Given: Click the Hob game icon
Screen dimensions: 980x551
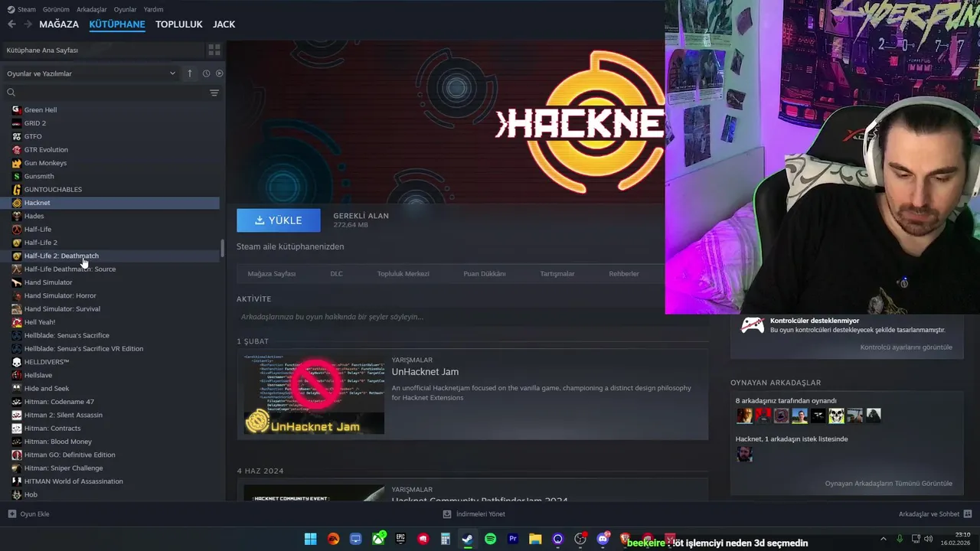Looking at the screenshot, I should tap(17, 494).
